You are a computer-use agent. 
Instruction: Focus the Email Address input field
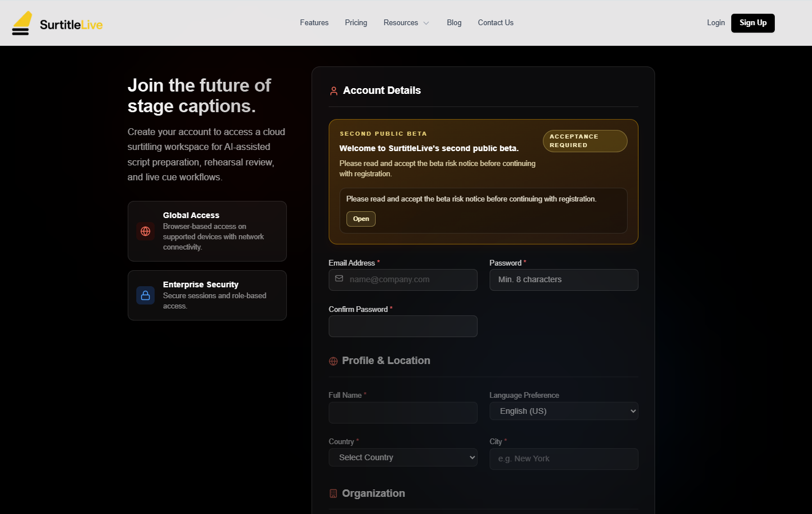(x=403, y=280)
